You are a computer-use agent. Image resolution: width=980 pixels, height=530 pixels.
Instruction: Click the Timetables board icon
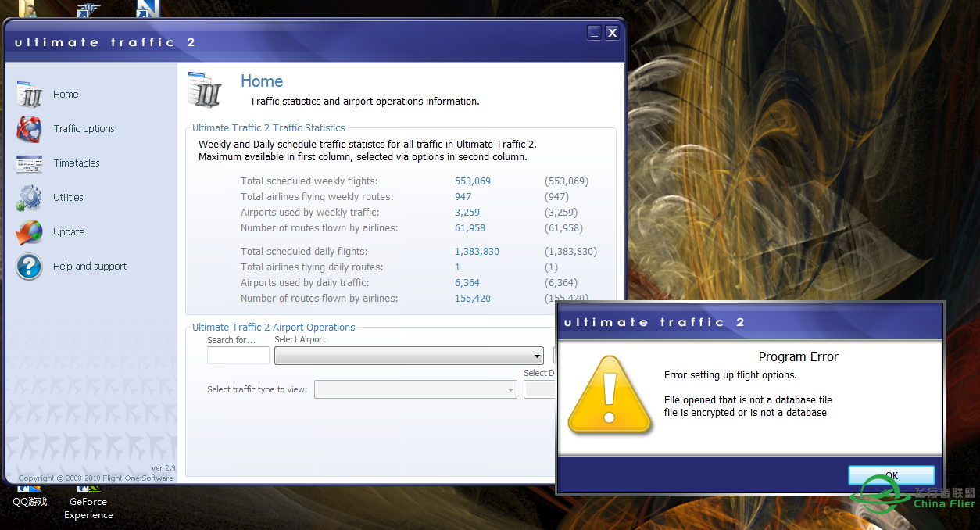click(29, 163)
